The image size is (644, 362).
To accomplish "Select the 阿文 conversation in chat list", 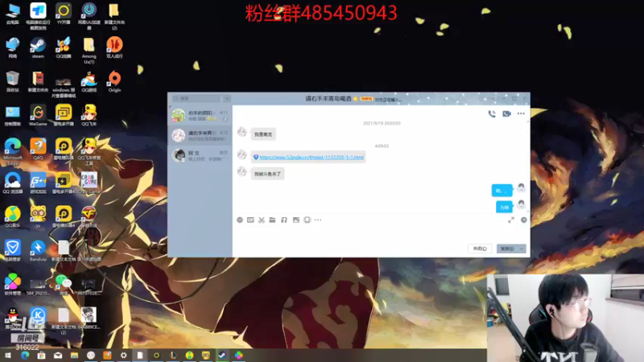I will click(x=200, y=155).
